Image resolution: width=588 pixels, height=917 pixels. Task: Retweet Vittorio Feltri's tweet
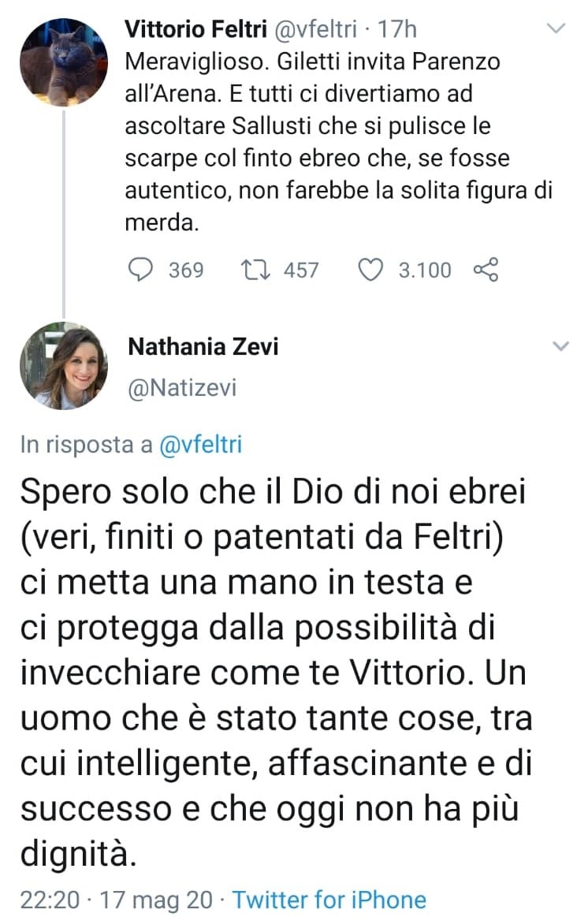254,270
